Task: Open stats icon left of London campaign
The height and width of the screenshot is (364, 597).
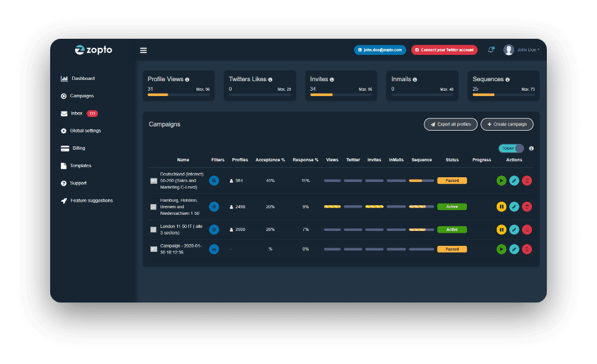Action: [x=153, y=230]
